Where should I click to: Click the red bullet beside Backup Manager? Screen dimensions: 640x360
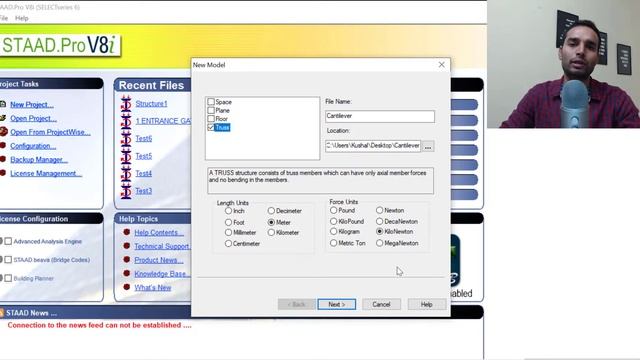2,159
